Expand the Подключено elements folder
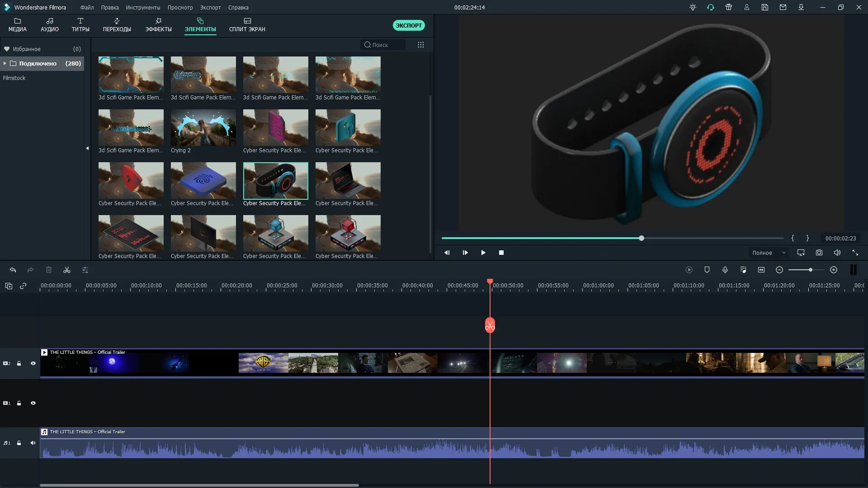 [x=4, y=63]
